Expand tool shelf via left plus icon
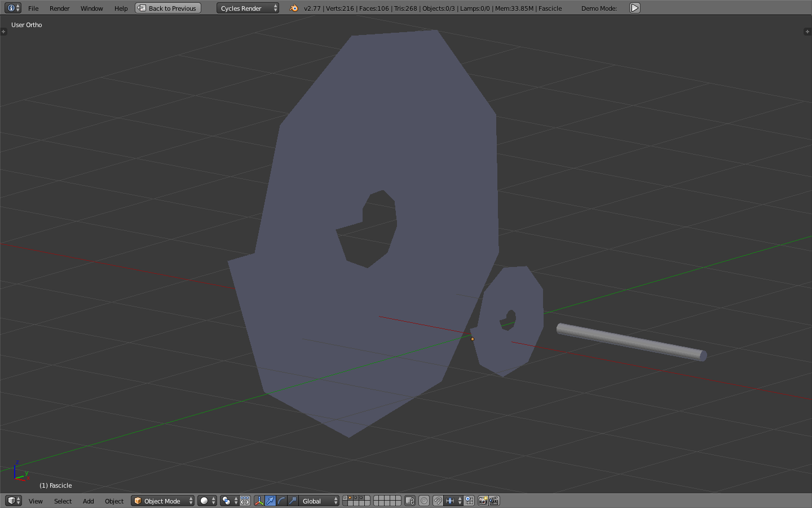This screenshot has height=508, width=812. 3,32
